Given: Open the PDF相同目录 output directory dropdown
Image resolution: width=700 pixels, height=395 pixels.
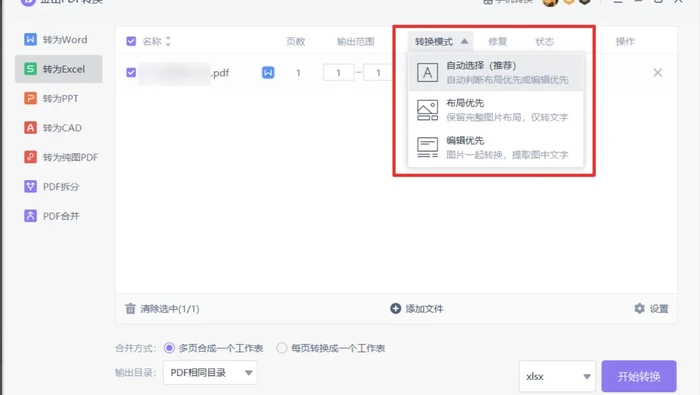Looking at the screenshot, I should [x=210, y=373].
